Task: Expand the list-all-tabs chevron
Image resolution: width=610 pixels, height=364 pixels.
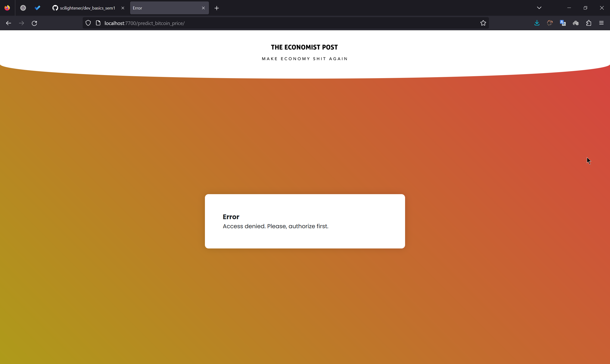Action: 539,8
